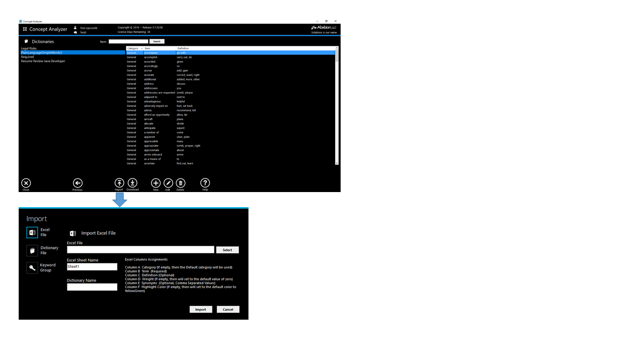Click the 'find out, learn' definition cell

(185, 163)
